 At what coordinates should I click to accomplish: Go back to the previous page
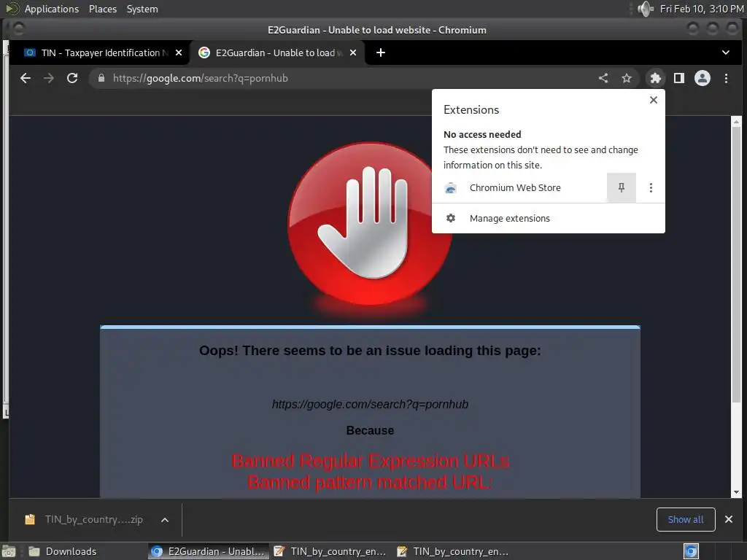pyautogui.click(x=26, y=78)
